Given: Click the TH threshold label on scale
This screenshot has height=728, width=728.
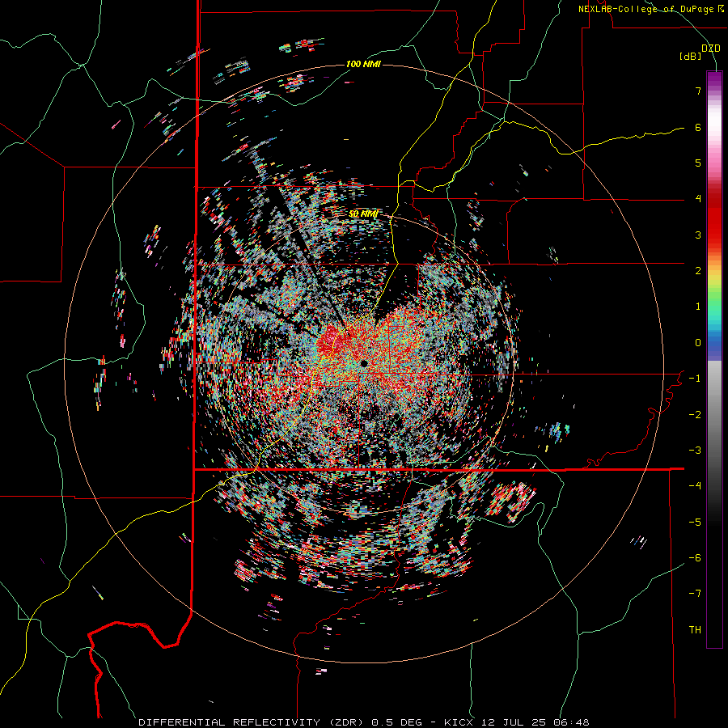Looking at the screenshot, I should point(695,630).
